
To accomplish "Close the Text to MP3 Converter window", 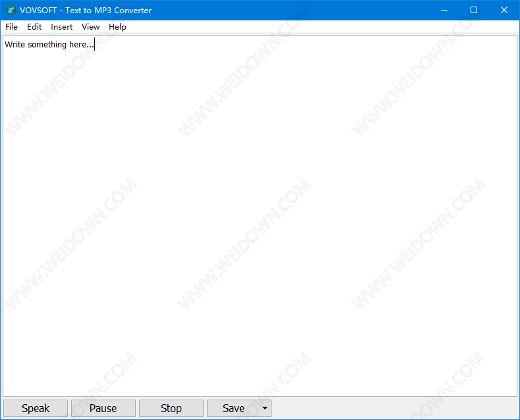I will (504, 10).
